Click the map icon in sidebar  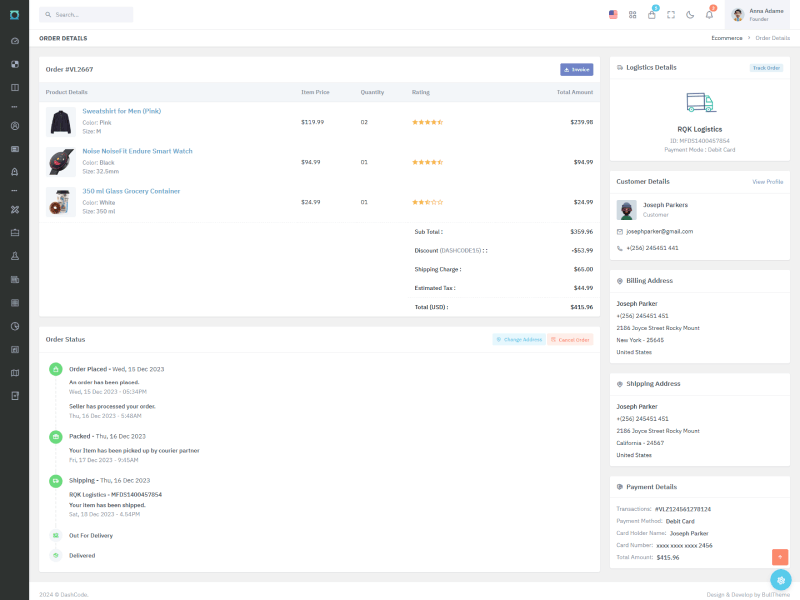15,373
